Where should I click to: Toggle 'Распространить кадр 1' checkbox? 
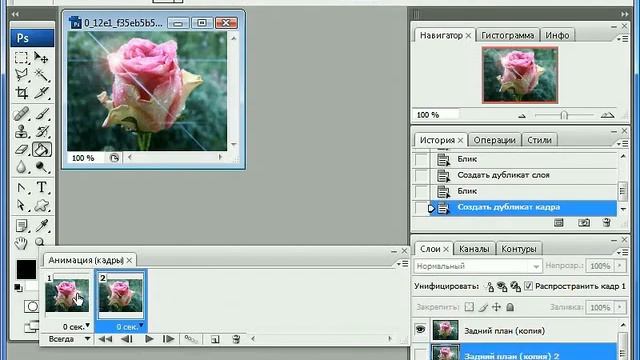[528, 286]
